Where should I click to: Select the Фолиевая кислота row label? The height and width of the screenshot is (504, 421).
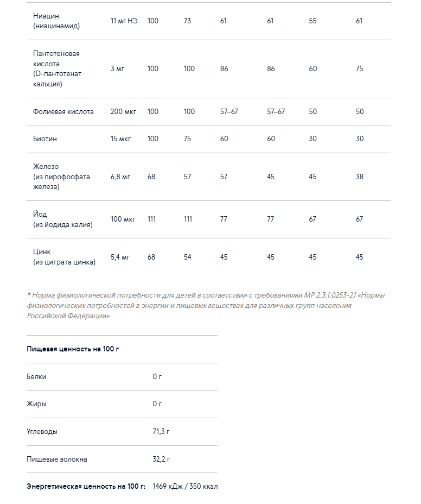(63, 111)
